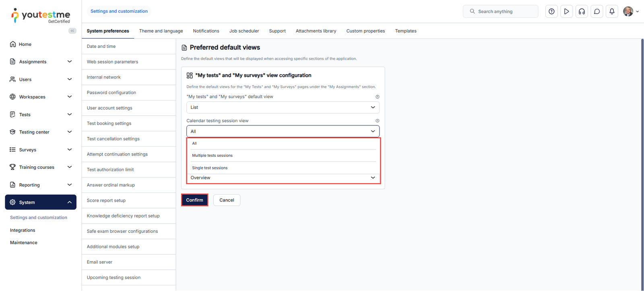The height and width of the screenshot is (291, 644).
Task: Open the "My tests" default view List dropdown
Action: [283, 108]
